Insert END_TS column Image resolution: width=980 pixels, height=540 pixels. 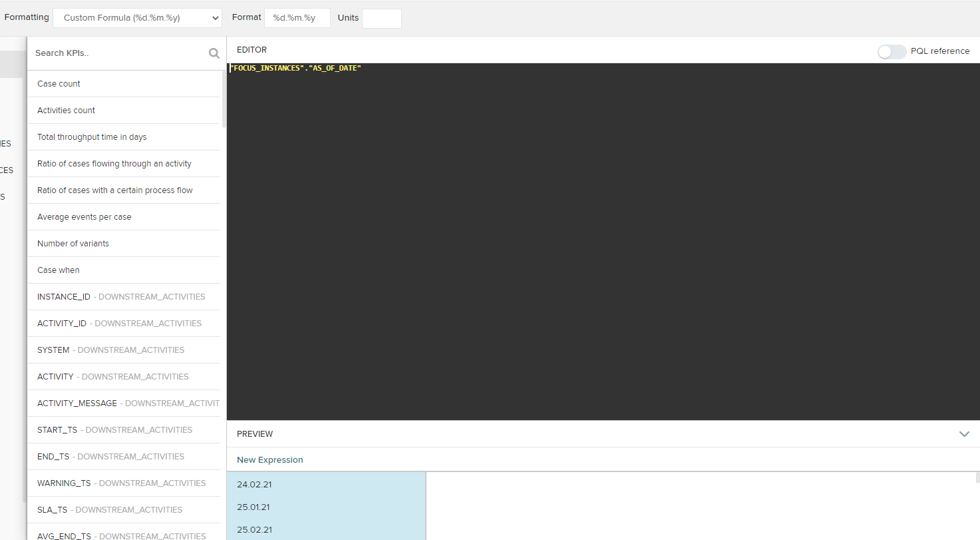(123, 457)
